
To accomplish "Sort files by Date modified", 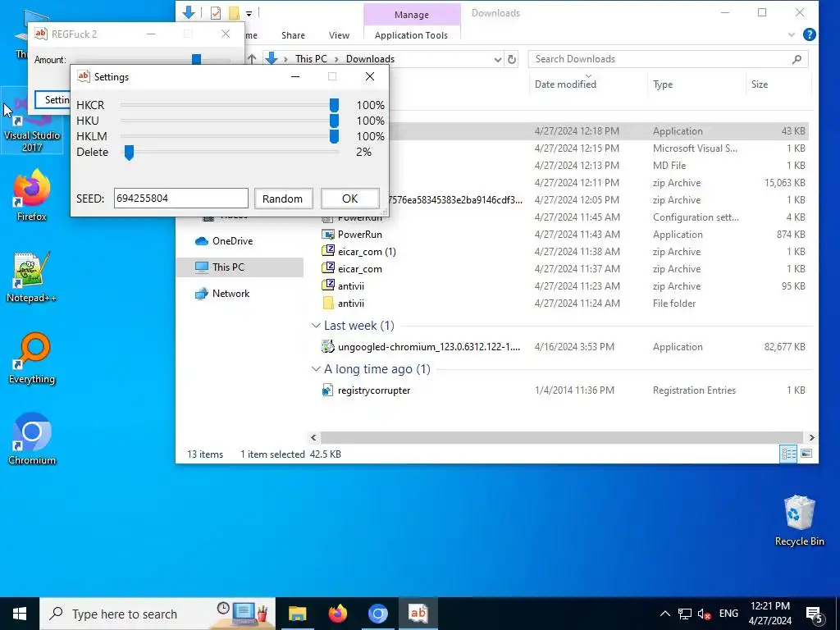I will tap(565, 84).
